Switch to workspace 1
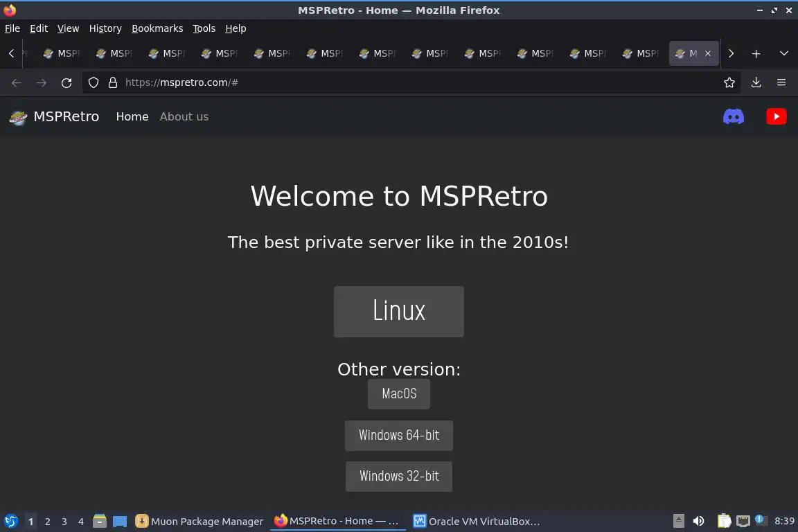 (x=30, y=522)
